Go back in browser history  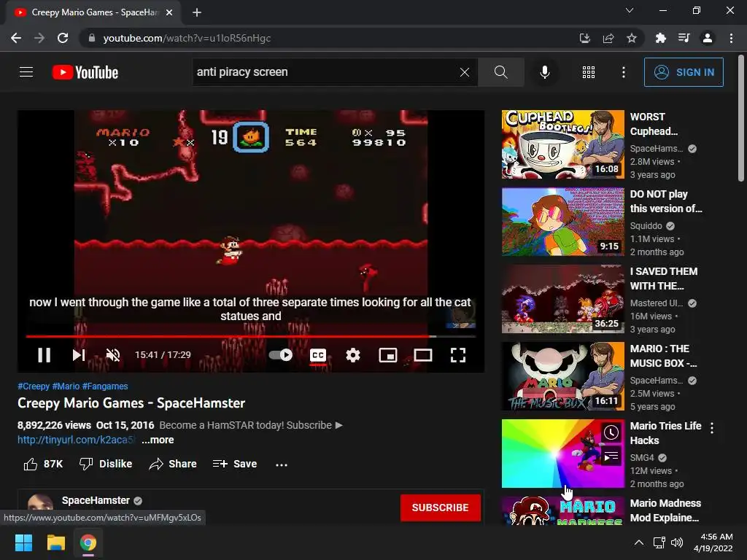tap(16, 38)
